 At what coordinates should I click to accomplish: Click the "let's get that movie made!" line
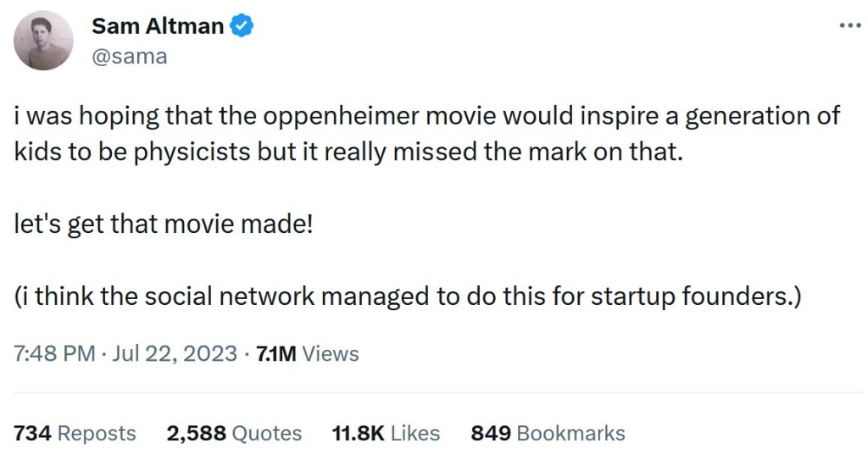[164, 225]
